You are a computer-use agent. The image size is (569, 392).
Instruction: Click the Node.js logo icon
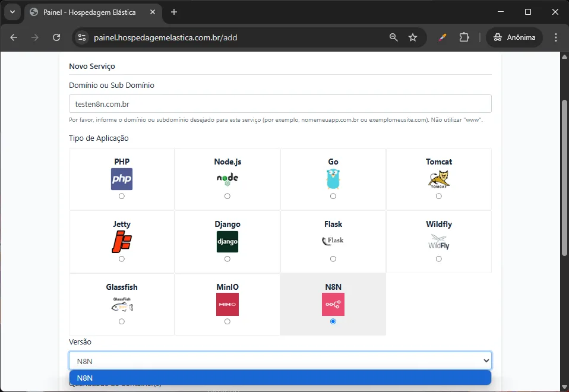(x=227, y=179)
